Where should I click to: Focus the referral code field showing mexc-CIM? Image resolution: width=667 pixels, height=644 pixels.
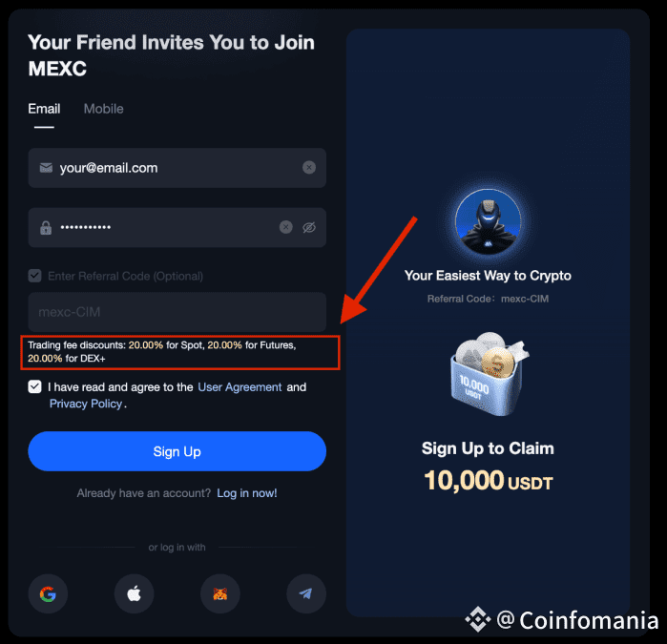(177, 312)
